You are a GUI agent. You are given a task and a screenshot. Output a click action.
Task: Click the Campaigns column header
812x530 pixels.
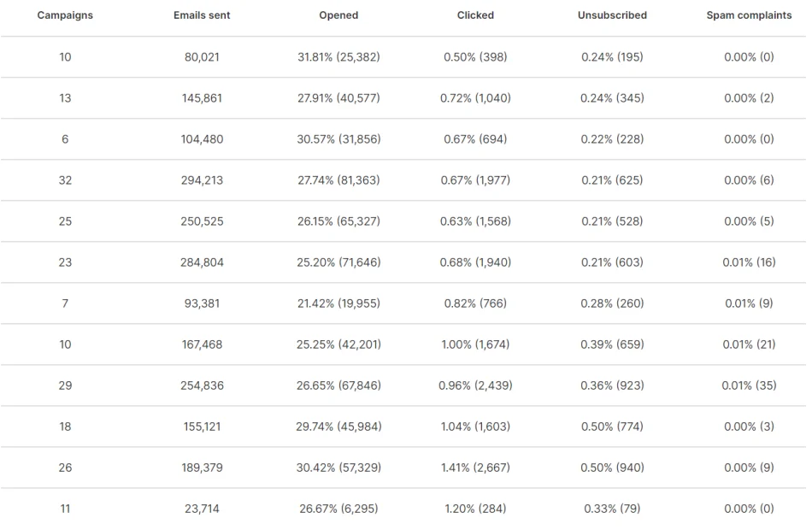coord(65,15)
